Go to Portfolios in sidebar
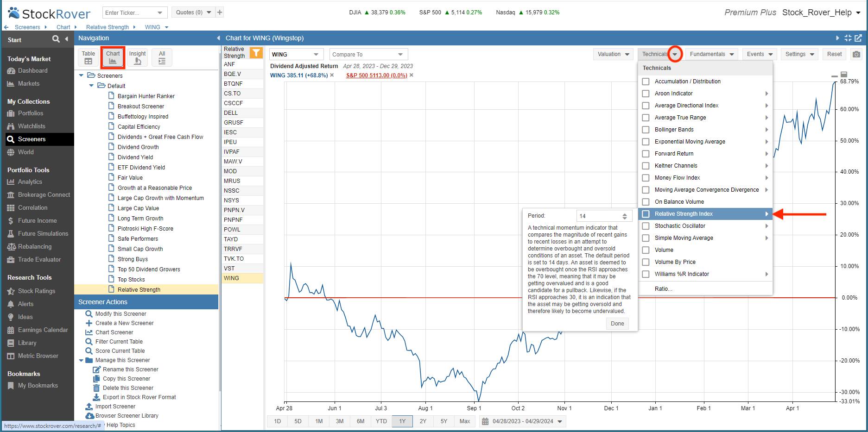The width and height of the screenshot is (868, 432). tap(30, 113)
